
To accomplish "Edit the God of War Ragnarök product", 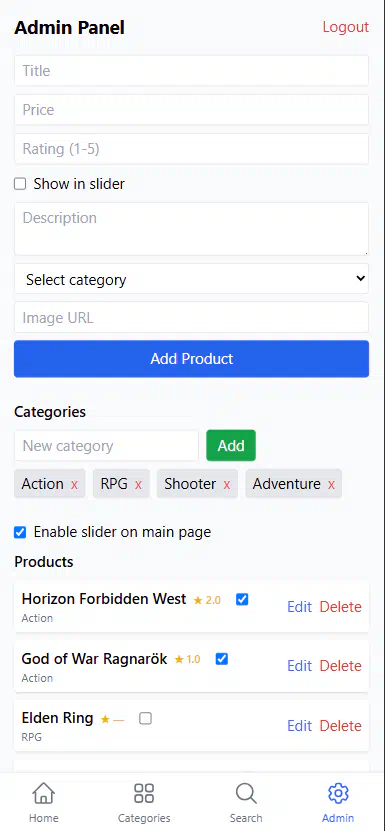I will 299,666.
